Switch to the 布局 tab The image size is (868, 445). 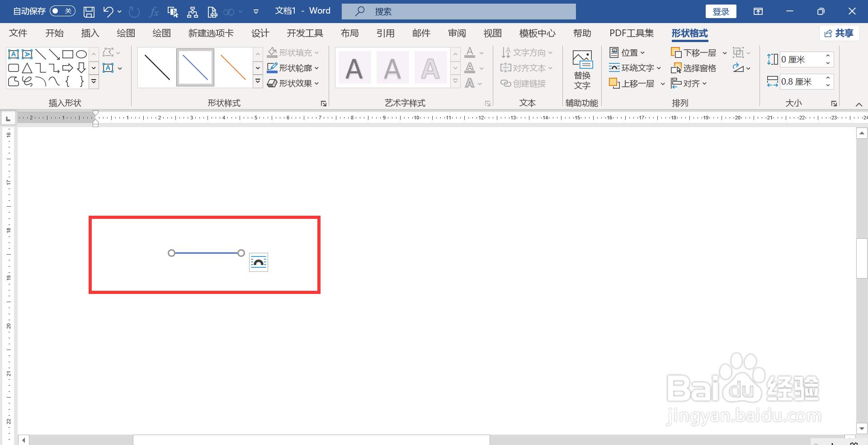coord(349,33)
